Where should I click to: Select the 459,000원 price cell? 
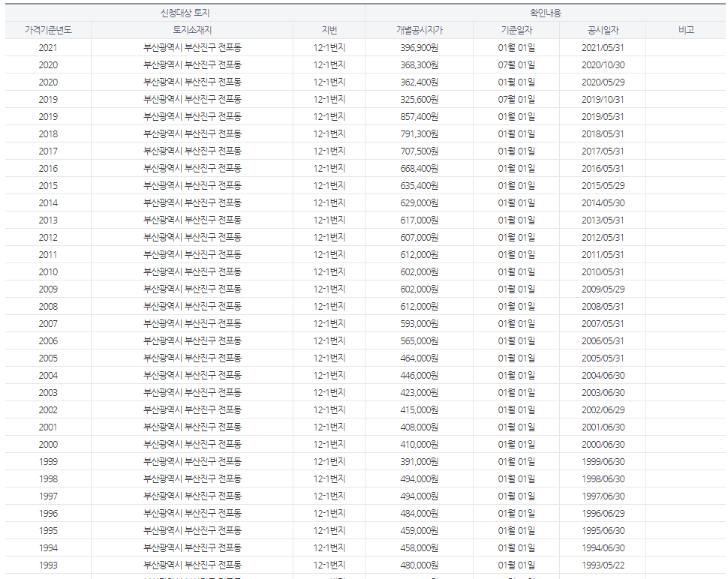[420, 530]
